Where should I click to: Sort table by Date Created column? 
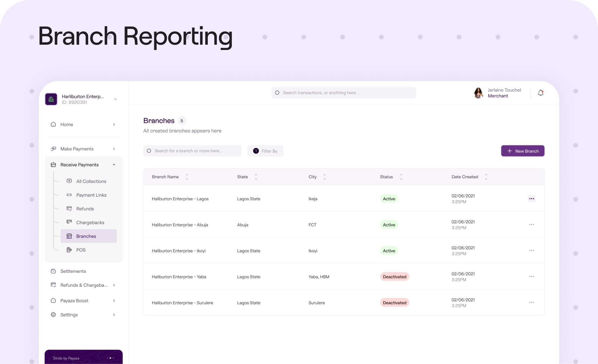click(x=486, y=177)
